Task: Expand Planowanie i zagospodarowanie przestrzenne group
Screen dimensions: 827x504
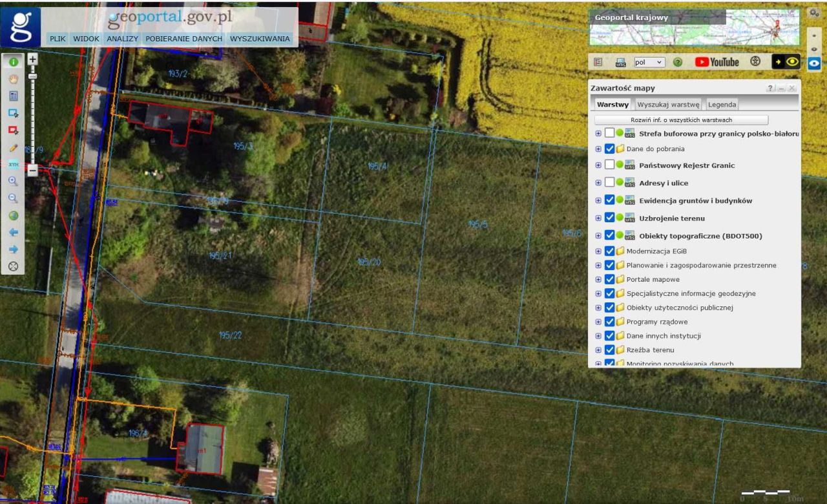Action: (x=598, y=266)
